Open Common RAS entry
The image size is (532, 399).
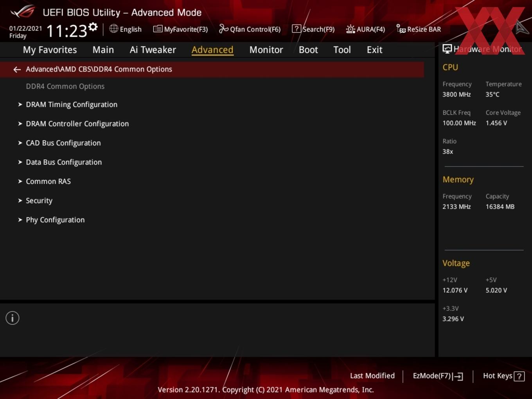pyautogui.click(x=48, y=181)
